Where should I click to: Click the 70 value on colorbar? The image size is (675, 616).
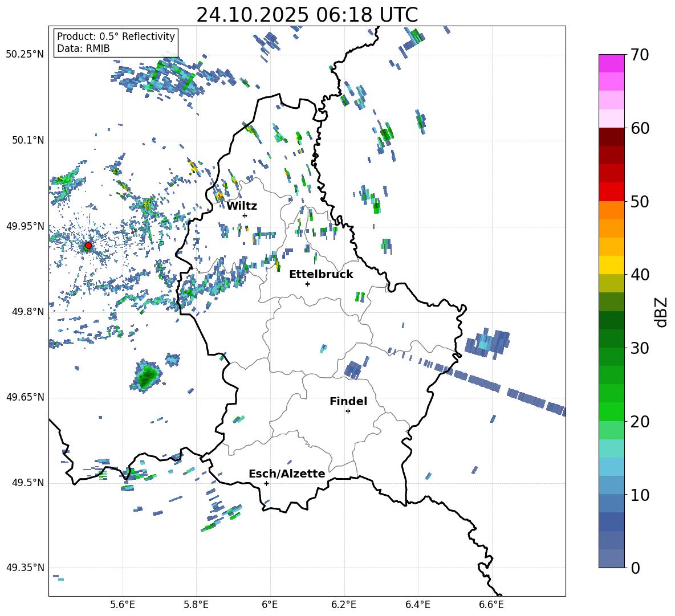(639, 55)
